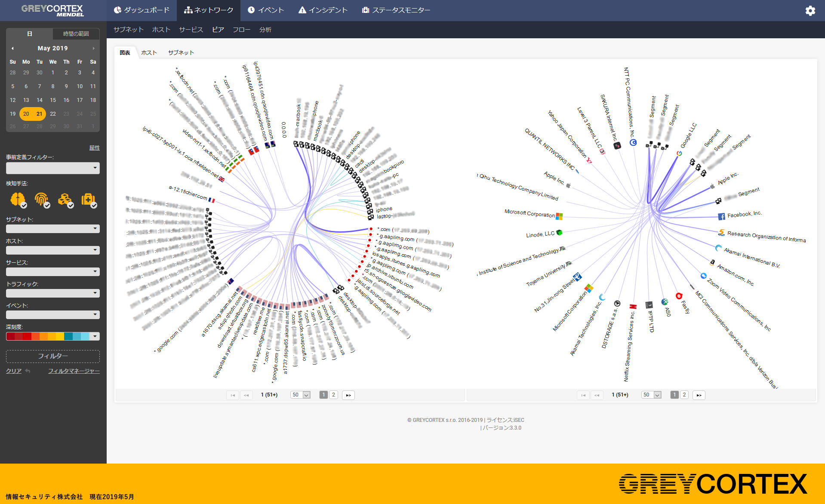Toggle the stacked cubes detection method
Image resolution: width=825 pixels, height=504 pixels.
tap(65, 200)
